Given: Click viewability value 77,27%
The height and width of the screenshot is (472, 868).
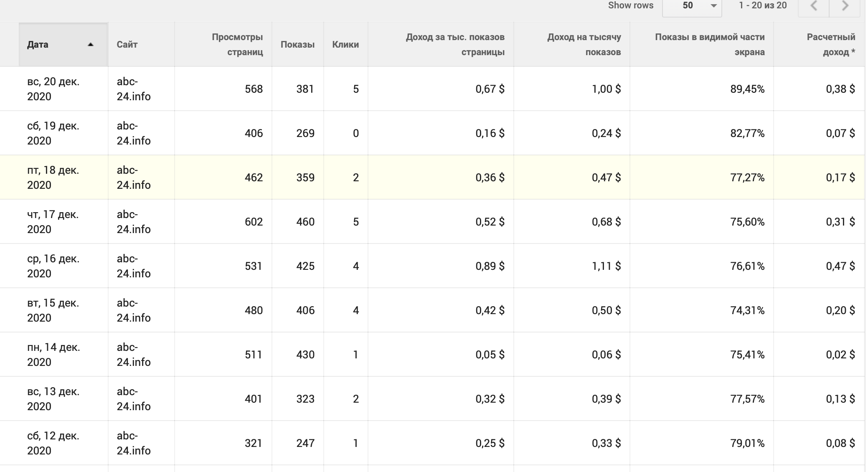Looking at the screenshot, I should [x=747, y=178].
